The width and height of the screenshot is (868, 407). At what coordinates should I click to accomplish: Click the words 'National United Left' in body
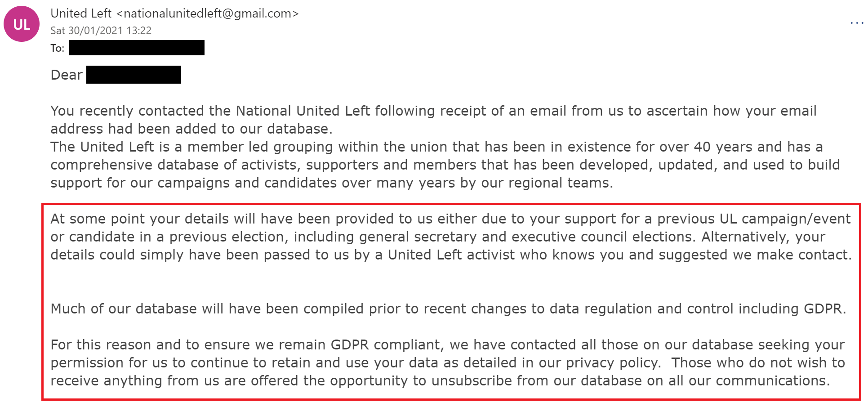303,111
